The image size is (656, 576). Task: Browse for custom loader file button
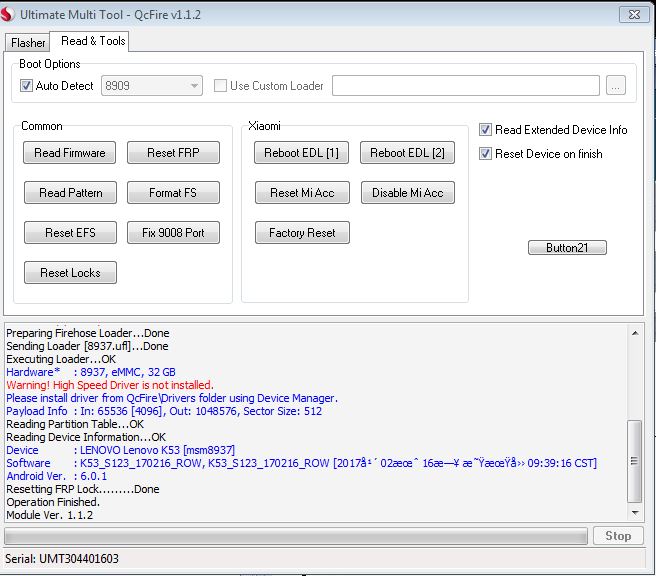[615, 85]
